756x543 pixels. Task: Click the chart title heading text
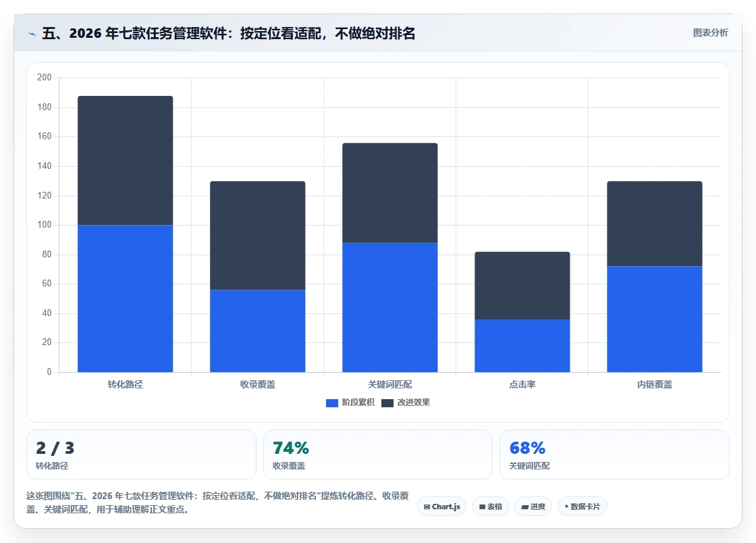coord(229,33)
